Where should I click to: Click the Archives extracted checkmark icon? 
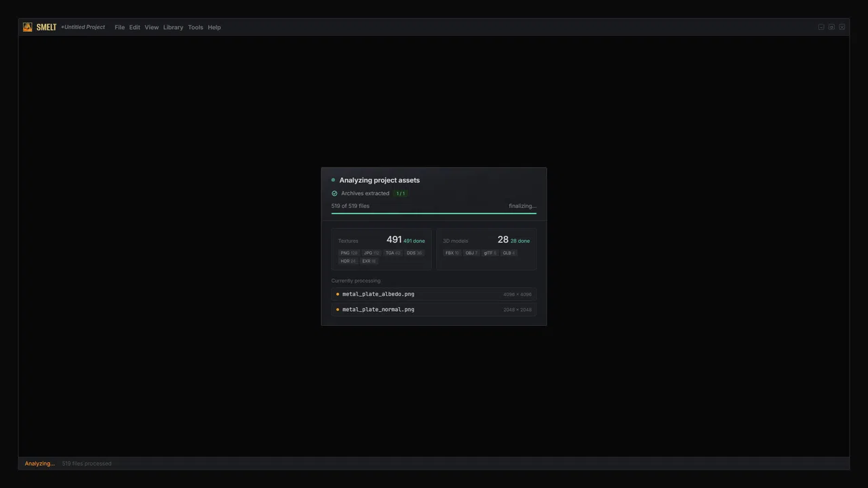coord(334,193)
